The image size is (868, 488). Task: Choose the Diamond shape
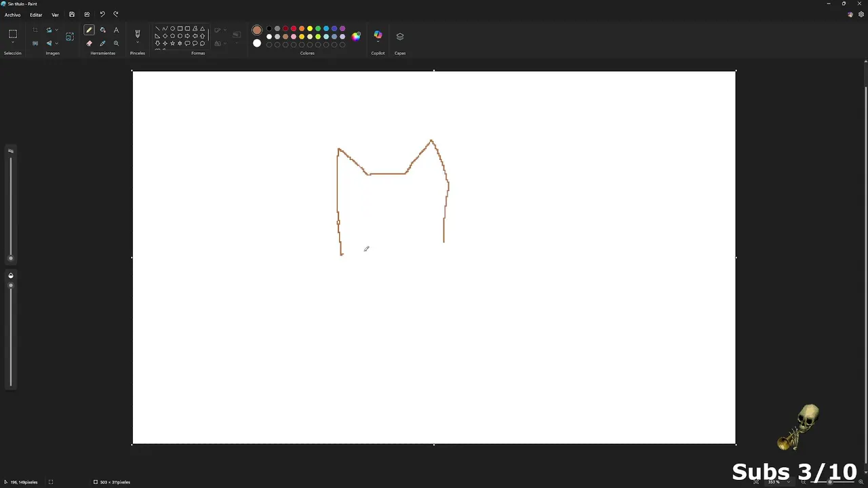[165, 36]
